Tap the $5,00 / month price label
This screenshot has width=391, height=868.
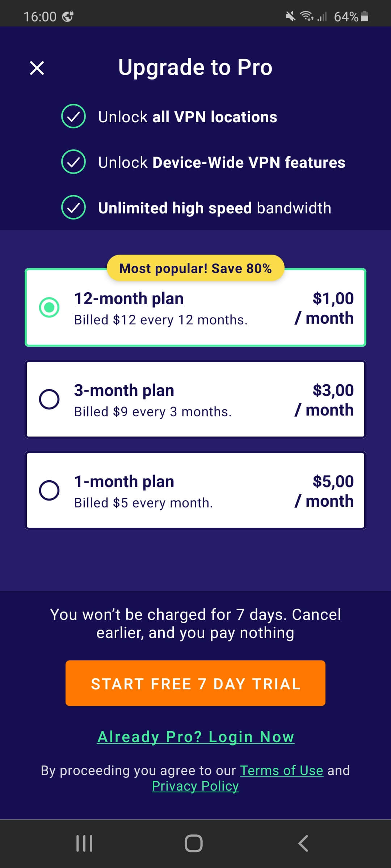[324, 491]
